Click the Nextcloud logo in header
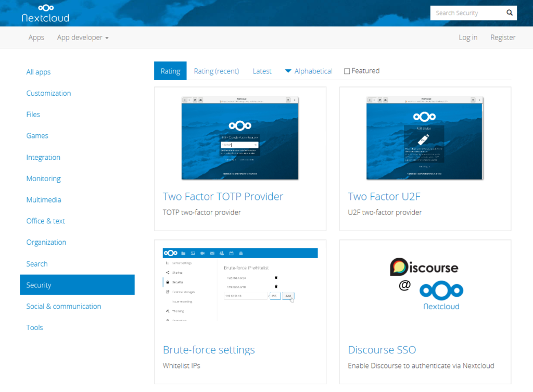This screenshot has width=533, height=392. click(x=45, y=14)
